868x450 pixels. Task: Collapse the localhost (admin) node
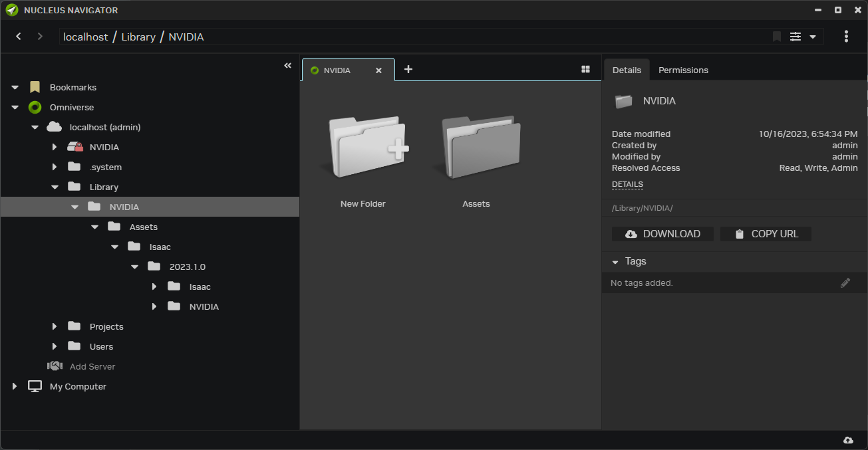(35, 127)
